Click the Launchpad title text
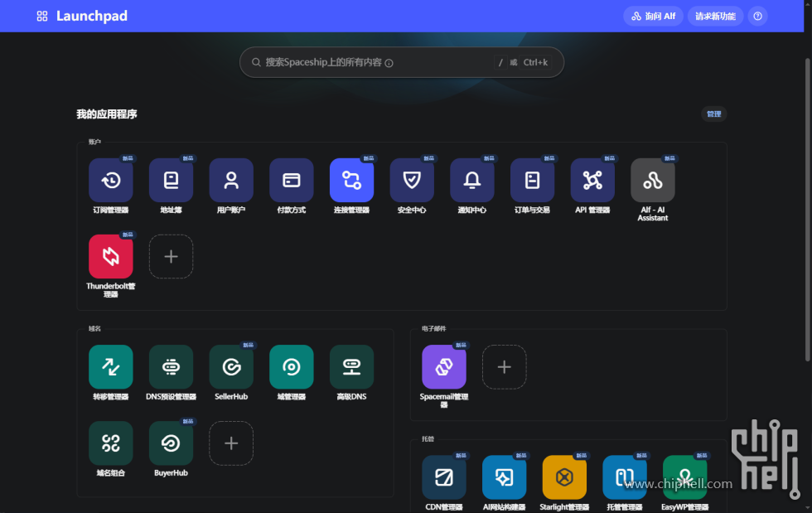The width and height of the screenshot is (812, 513). pyautogui.click(x=92, y=16)
